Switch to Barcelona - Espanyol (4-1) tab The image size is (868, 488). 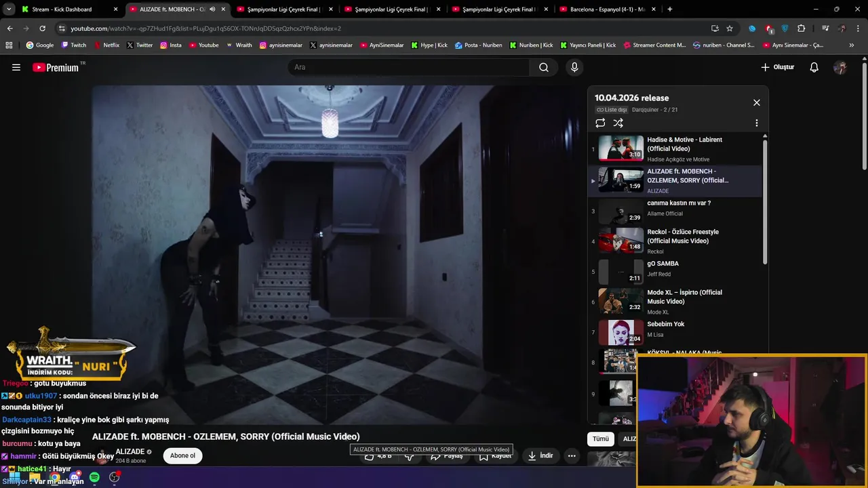(x=608, y=9)
